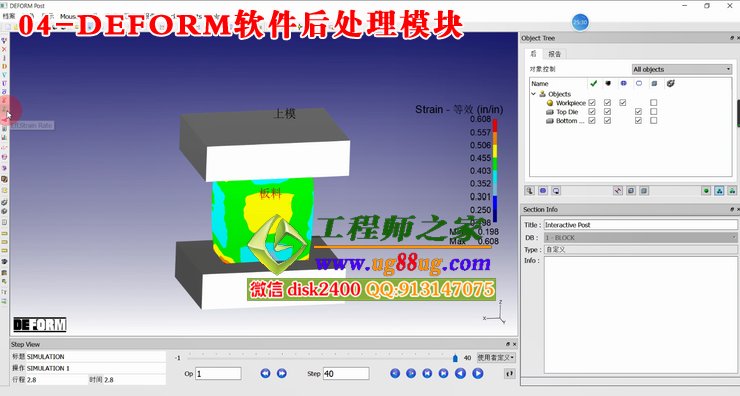Click the magnifier icon below the object list

530,191
